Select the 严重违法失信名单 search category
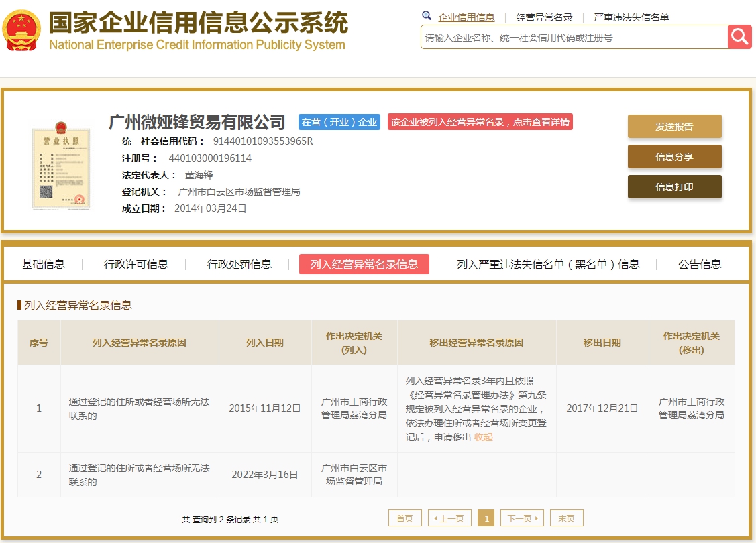Viewport: 756px width, 543px height. tap(632, 18)
